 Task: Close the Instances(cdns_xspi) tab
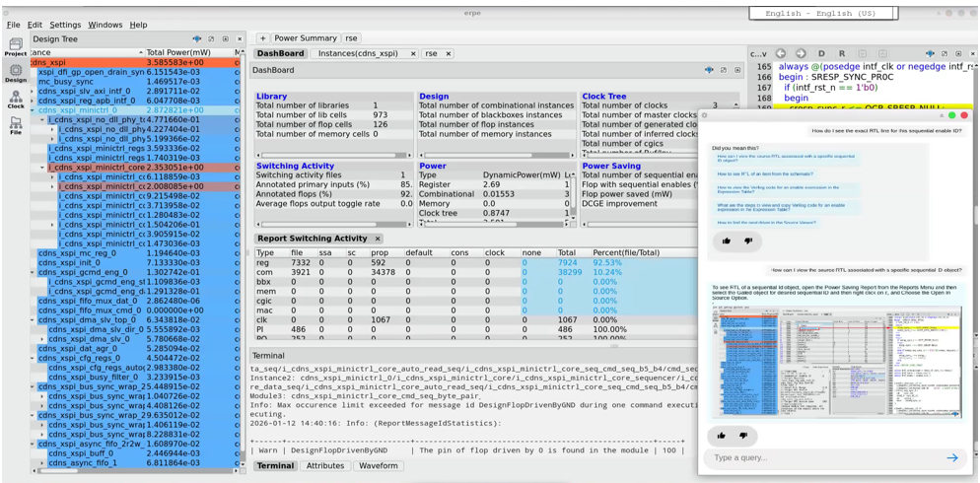pyautogui.click(x=413, y=54)
